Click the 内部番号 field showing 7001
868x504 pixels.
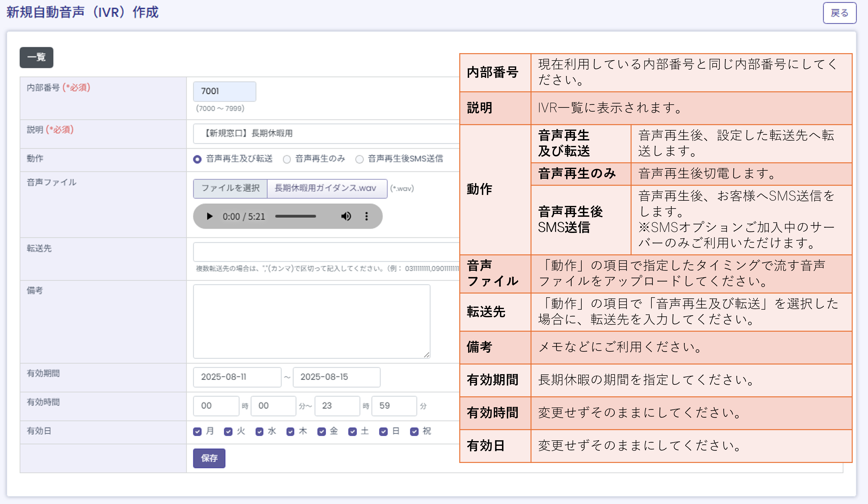click(224, 91)
